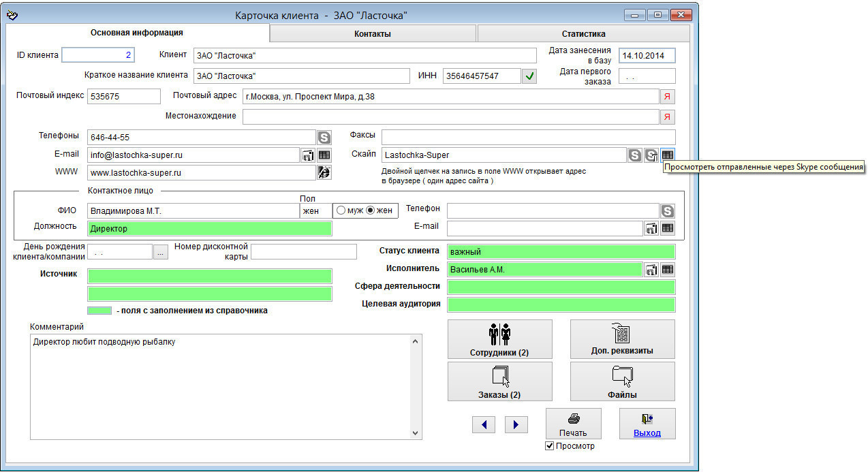The image size is (868, 472).
Task: Open birthday date picker ellipsis button
Action: point(160,252)
